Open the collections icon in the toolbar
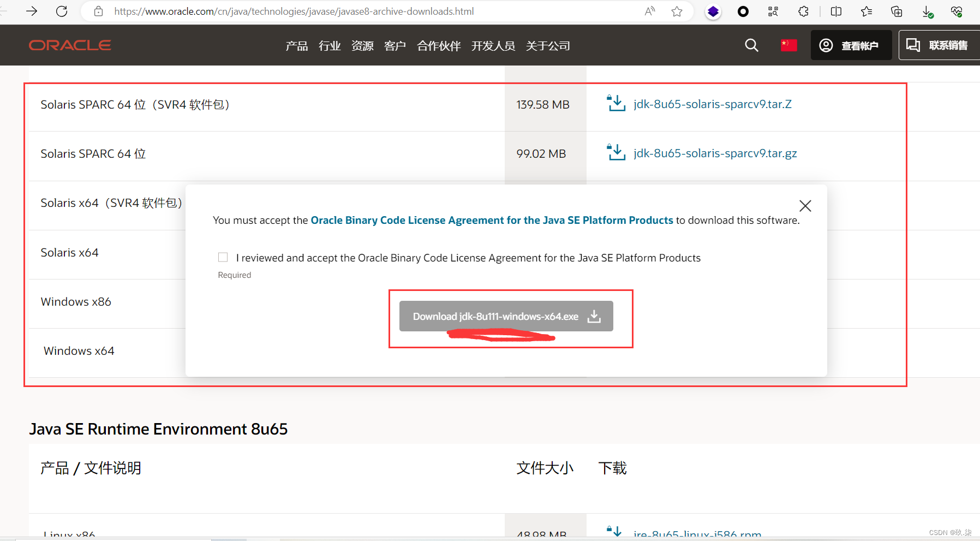Image resolution: width=980 pixels, height=541 pixels. (896, 11)
